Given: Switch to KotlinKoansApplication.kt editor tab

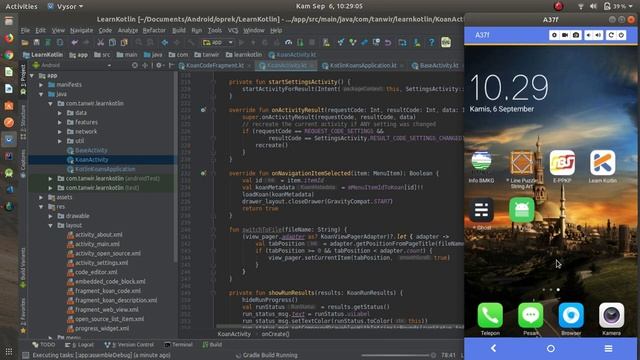Looking at the screenshot, I should (x=362, y=65).
